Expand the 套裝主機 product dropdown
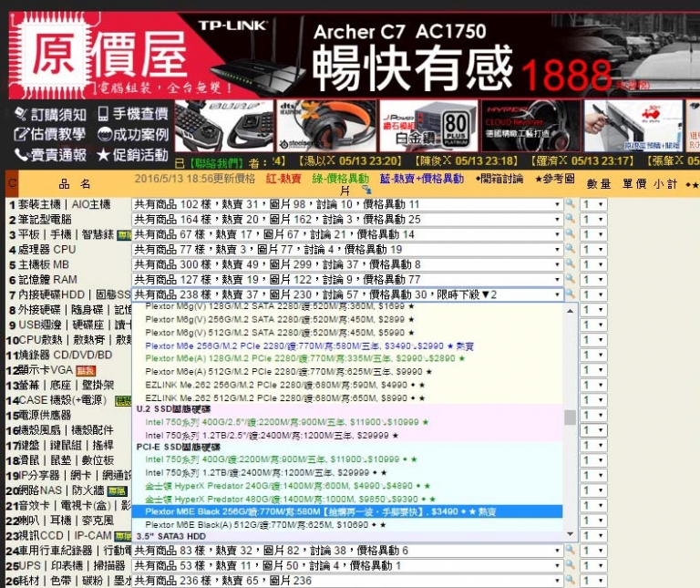 [x=347, y=204]
